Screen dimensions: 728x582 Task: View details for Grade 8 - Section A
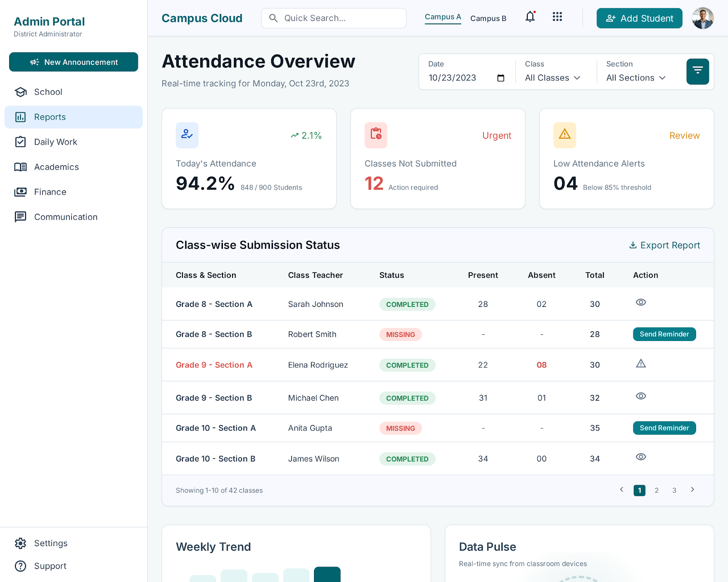point(641,302)
